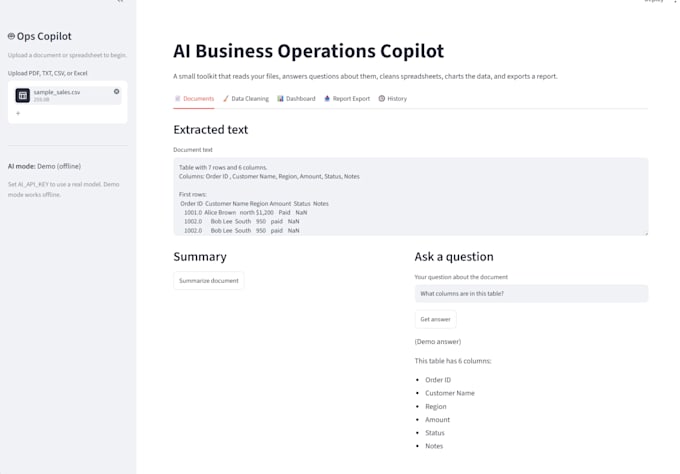Click the 'Alice Brown' row in text
This screenshot has height=474, width=680.
click(x=245, y=212)
